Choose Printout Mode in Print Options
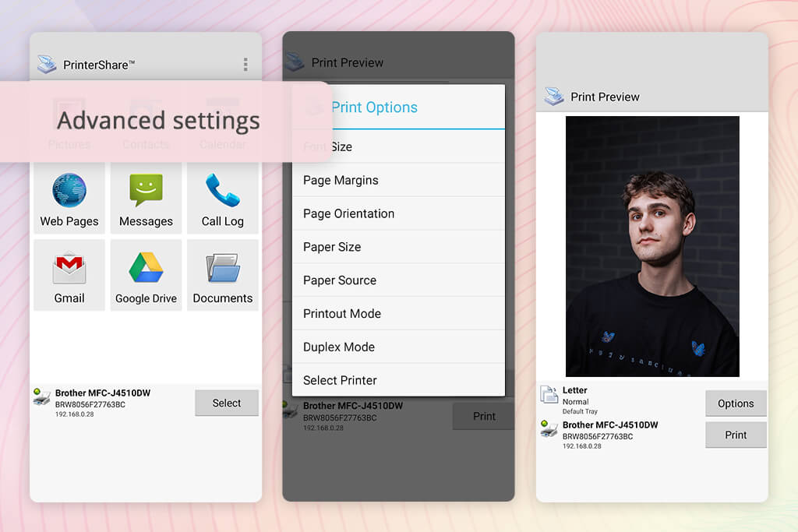This screenshot has height=532, width=798. click(398, 314)
